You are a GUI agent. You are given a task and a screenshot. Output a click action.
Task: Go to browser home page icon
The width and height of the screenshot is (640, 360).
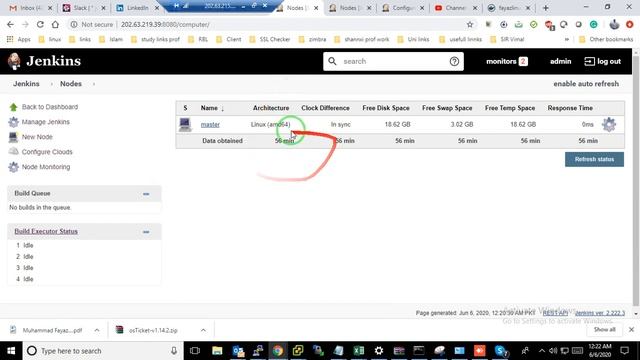coord(55,24)
